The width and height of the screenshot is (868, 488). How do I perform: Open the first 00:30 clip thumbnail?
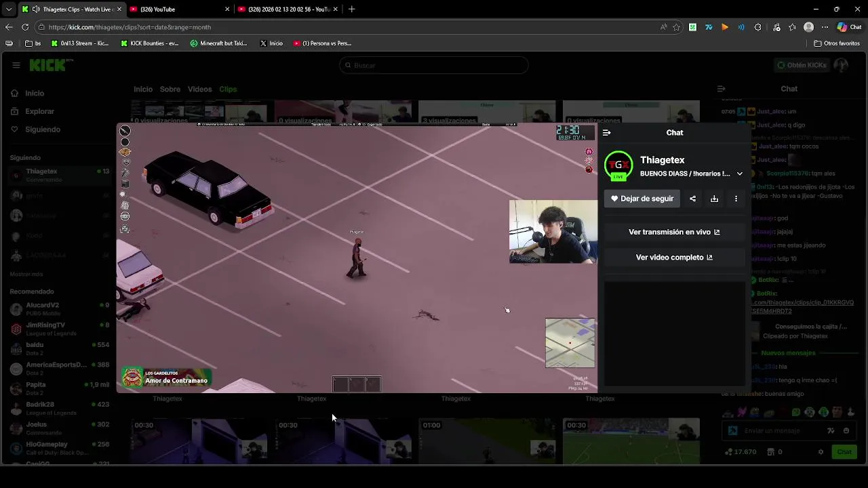[x=199, y=441]
